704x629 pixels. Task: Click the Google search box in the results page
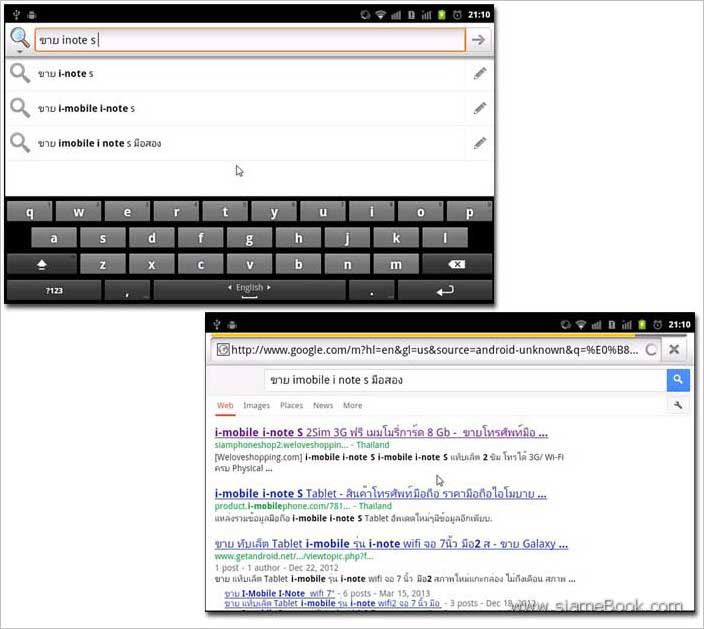coord(465,380)
